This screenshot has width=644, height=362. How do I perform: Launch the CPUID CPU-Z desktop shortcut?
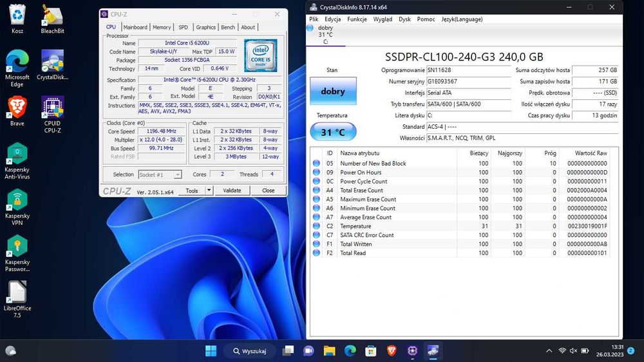[x=52, y=108]
